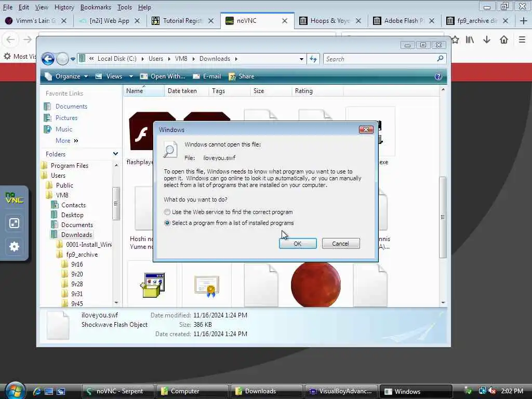The image size is (532, 399).
Task: Open the Organize menu
Action: (67, 76)
